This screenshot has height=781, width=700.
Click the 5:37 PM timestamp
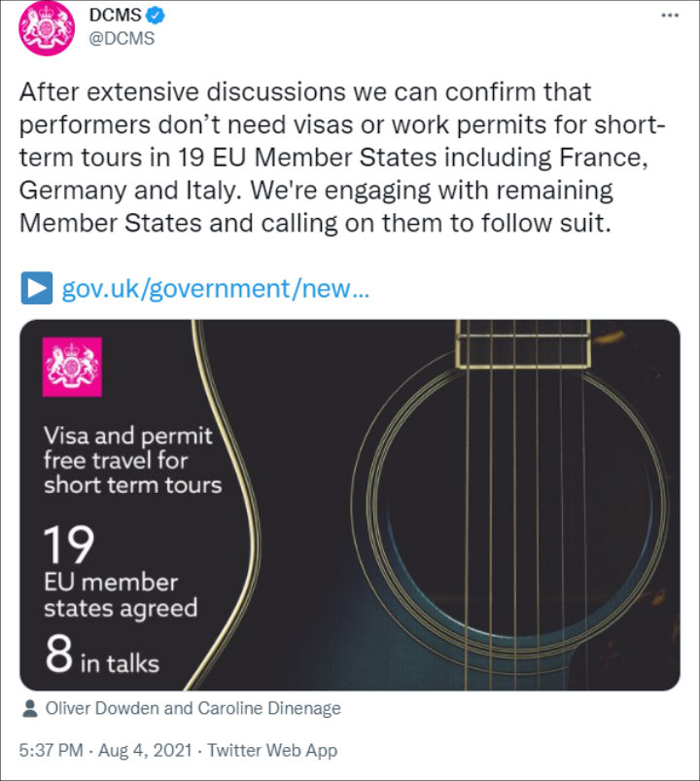pyautogui.click(x=52, y=750)
